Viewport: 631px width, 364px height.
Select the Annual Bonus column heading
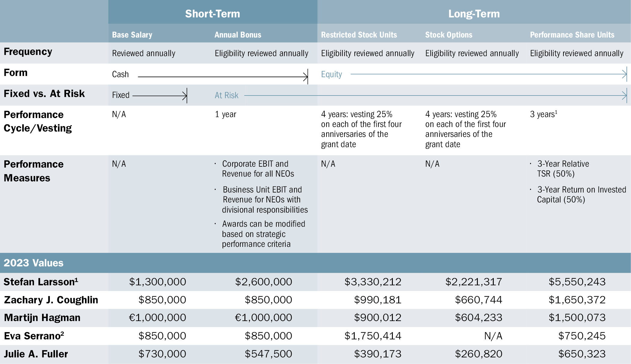pos(238,35)
